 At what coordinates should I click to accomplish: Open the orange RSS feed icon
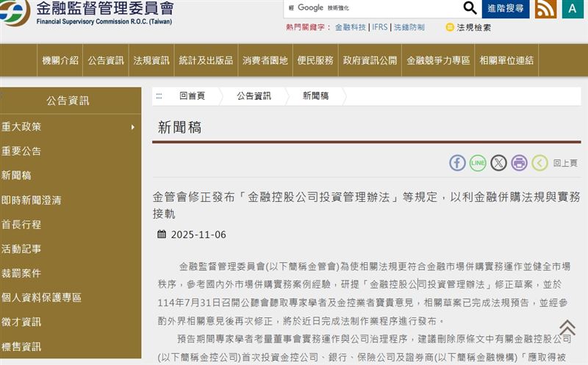545,8
